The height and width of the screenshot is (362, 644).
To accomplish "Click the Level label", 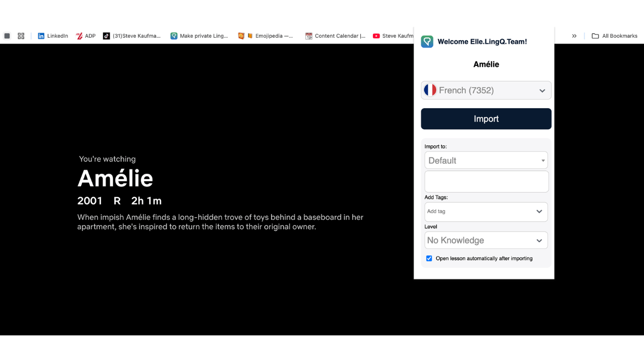I will [x=431, y=227].
